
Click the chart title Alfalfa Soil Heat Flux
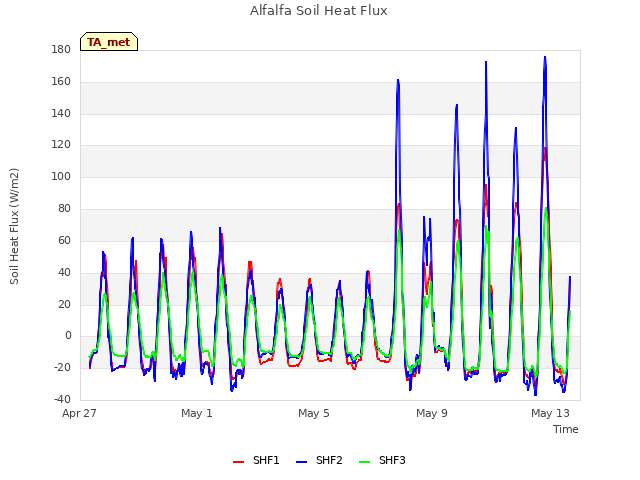point(318,11)
